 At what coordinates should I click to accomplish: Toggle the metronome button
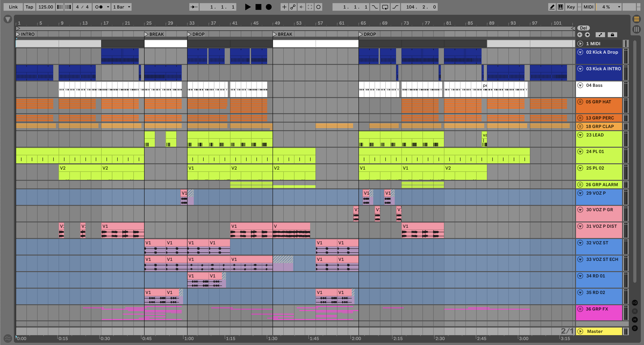[x=99, y=7]
